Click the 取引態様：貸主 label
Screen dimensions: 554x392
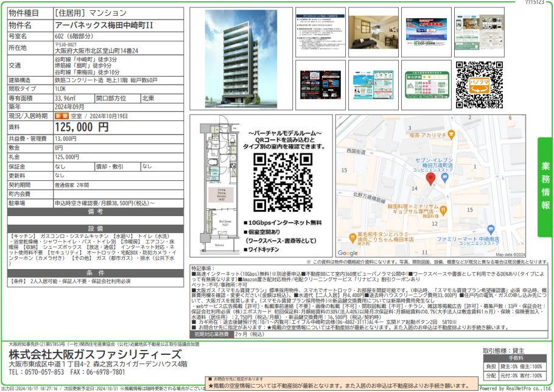point(503,351)
